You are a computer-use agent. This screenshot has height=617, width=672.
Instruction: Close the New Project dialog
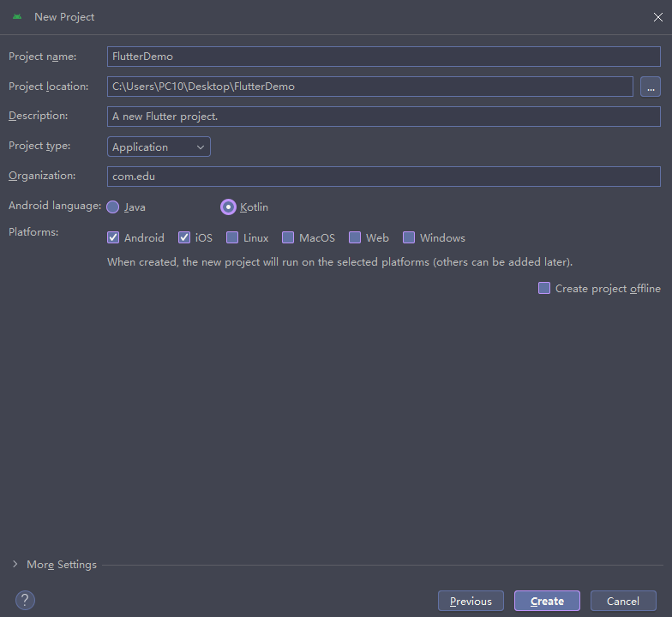point(657,17)
